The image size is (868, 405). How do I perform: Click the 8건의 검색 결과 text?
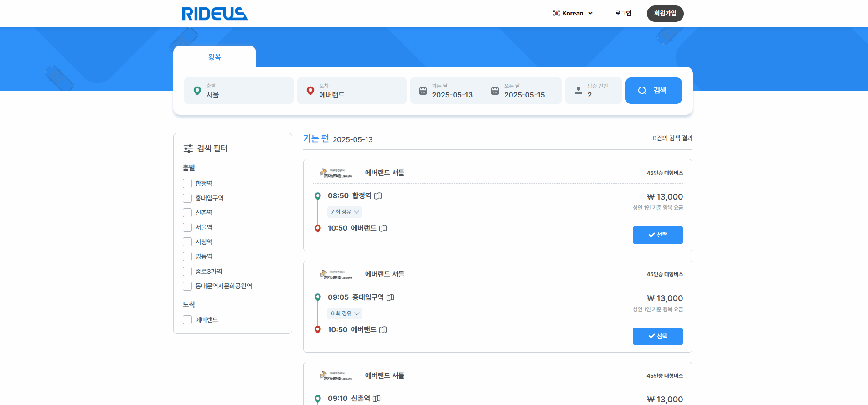[x=672, y=138]
